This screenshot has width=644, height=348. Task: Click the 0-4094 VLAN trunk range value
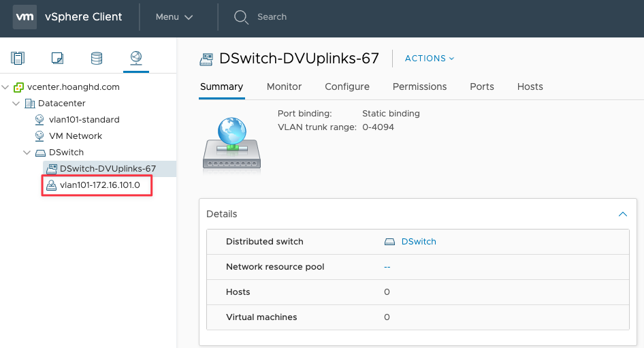(378, 127)
